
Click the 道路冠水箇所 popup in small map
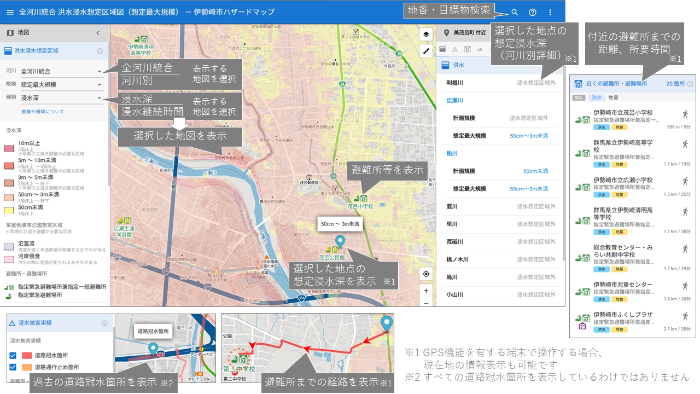(x=153, y=332)
